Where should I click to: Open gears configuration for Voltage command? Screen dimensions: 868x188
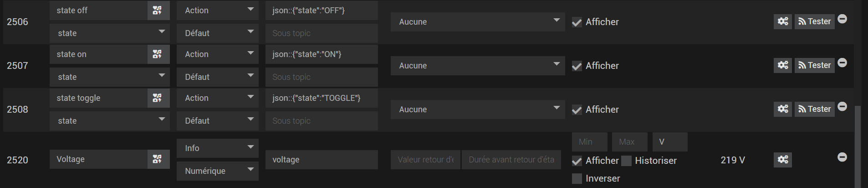782,160
